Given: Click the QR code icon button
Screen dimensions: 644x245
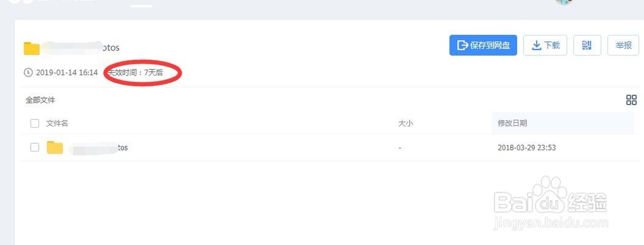Looking at the screenshot, I should coord(587,45).
